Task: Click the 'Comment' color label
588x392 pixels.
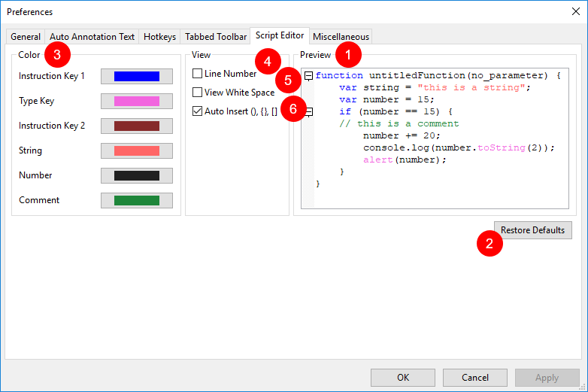Action: [39, 200]
